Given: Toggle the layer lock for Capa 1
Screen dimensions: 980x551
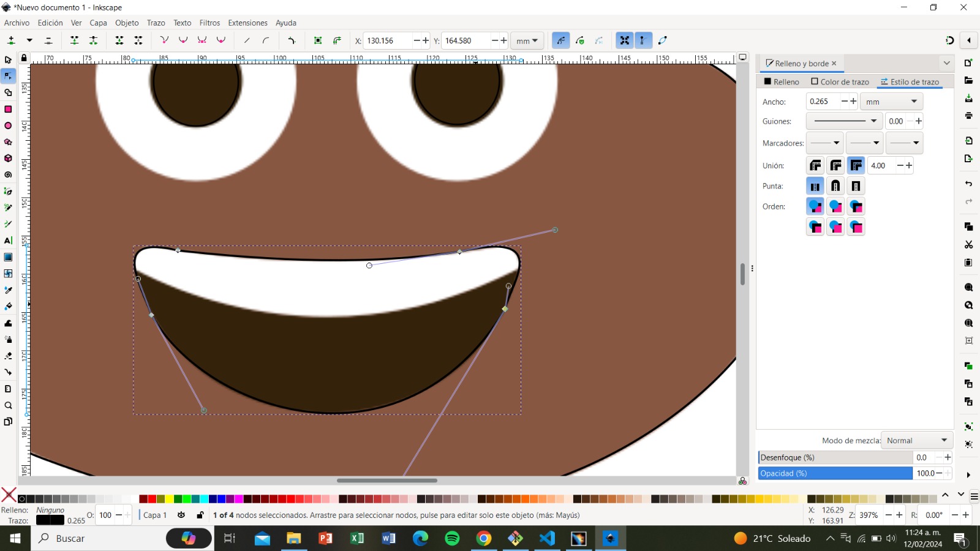Looking at the screenshot, I should (200, 515).
